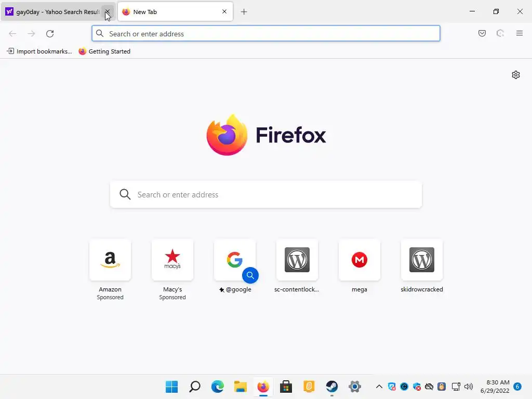Open Windows taskbar search
532x399 pixels.
pyautogui.click(x=195, y=387)
